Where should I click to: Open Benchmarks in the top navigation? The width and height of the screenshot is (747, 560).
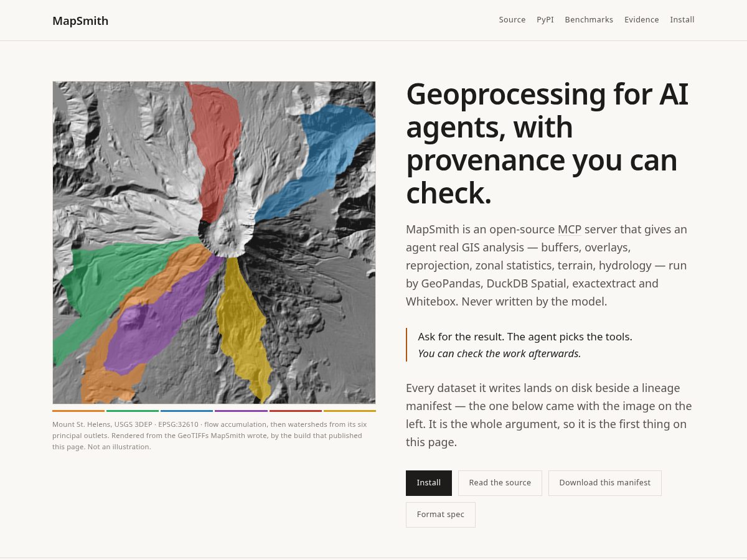[x=589, y=20]
